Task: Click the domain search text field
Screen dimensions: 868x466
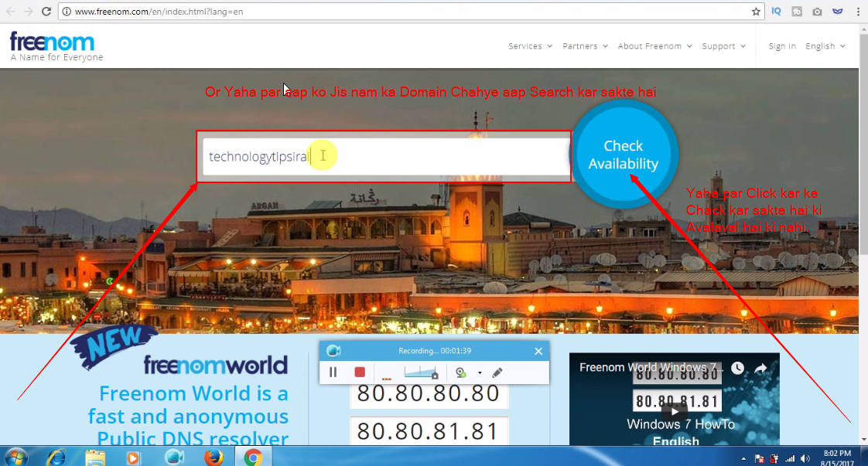Action: [x=386, y=156]
